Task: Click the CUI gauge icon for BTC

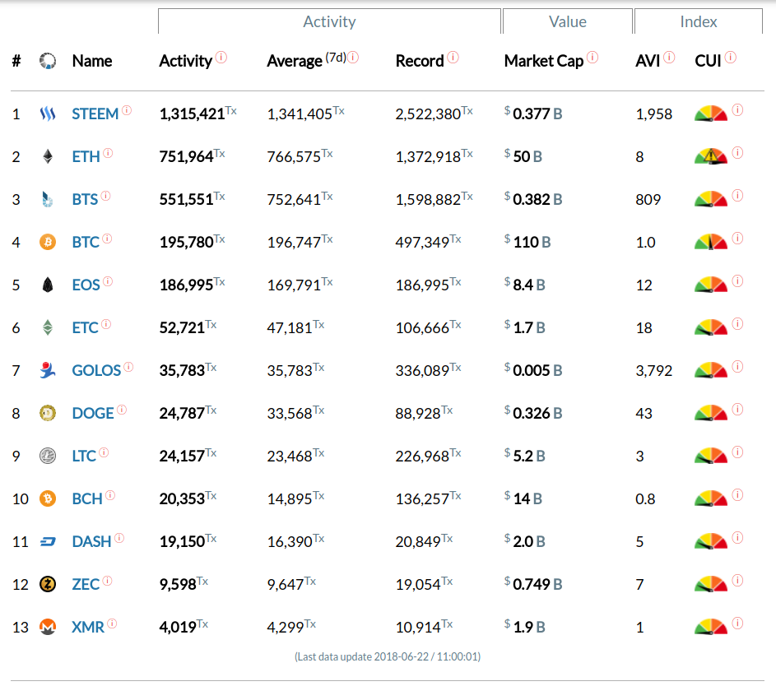Action: click(711, 242)
